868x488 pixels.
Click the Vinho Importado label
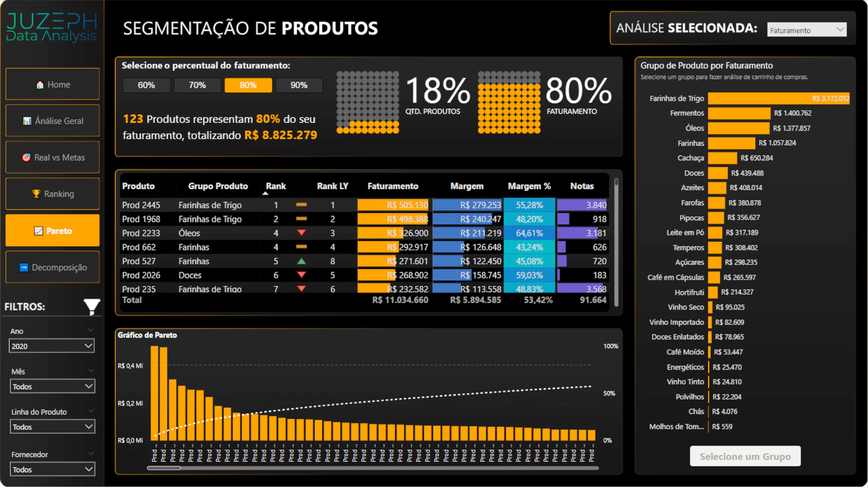[676, 322]
